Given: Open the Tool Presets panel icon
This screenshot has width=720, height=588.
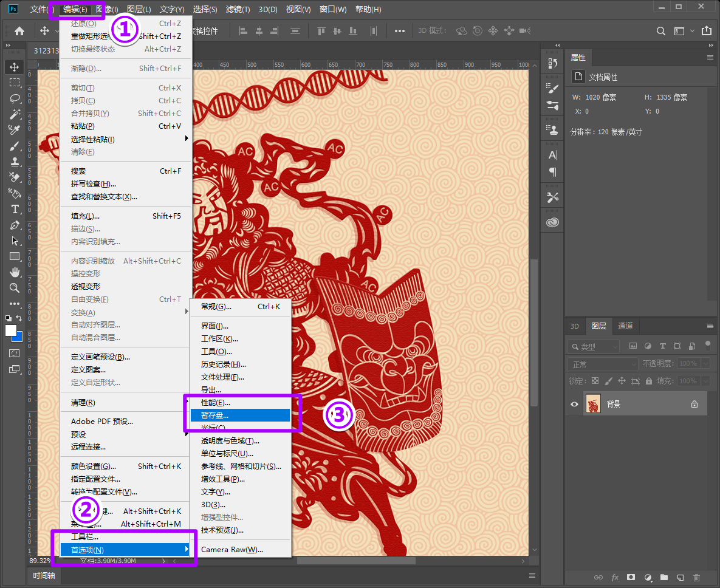Looking at the screenshot, I should coord(552,197).
